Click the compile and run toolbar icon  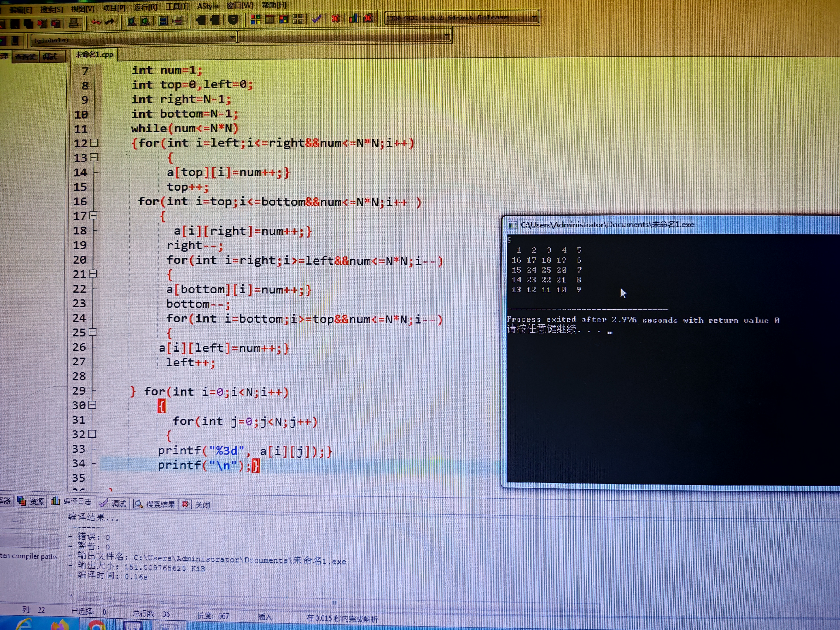(x=283, y=19)
